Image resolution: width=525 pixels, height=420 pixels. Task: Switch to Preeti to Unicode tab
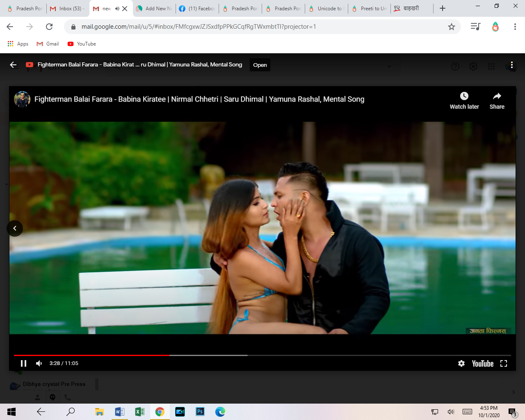pos(370,8)
